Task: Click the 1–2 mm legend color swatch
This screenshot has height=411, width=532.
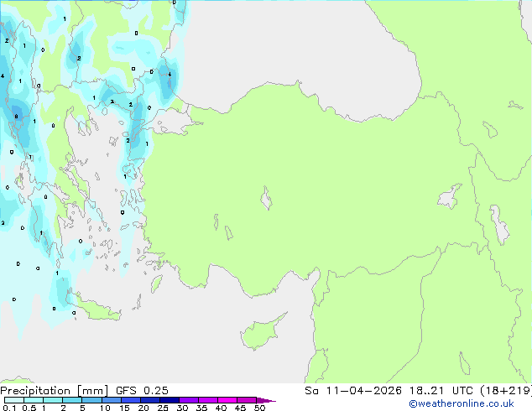Action: tap(53, 400)
